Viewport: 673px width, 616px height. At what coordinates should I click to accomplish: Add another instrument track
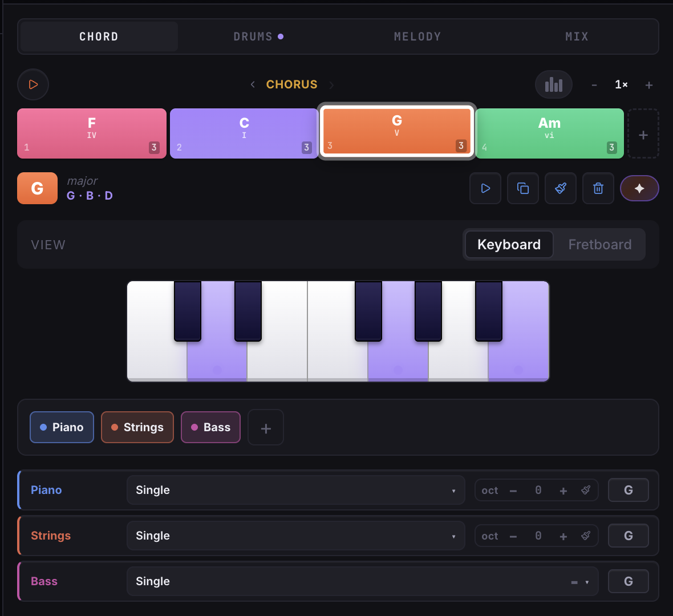click(266, 428)
